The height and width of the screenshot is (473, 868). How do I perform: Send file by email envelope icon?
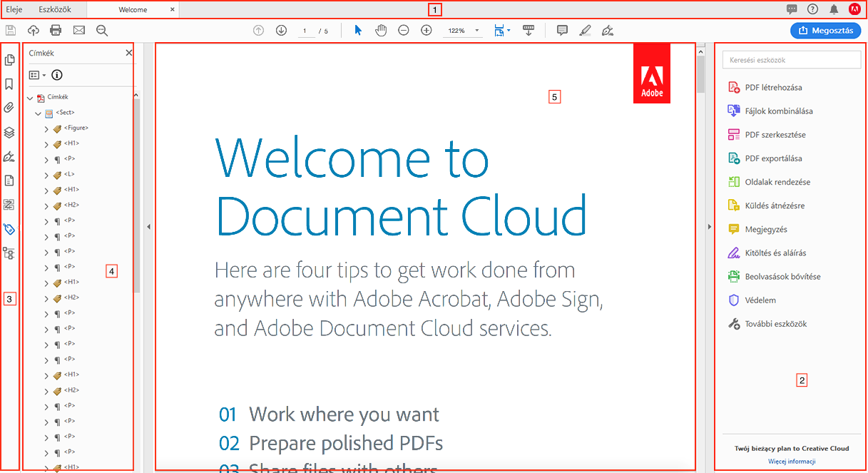[78, 31]
